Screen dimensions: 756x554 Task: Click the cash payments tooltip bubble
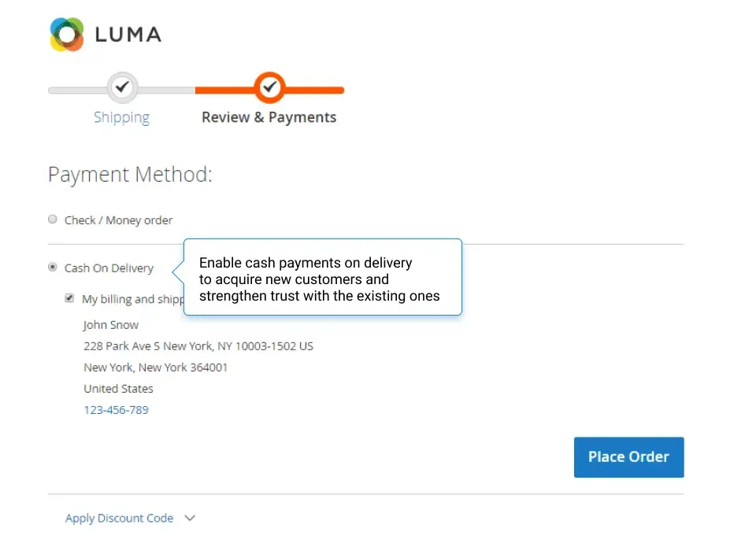tap(322, 278)
